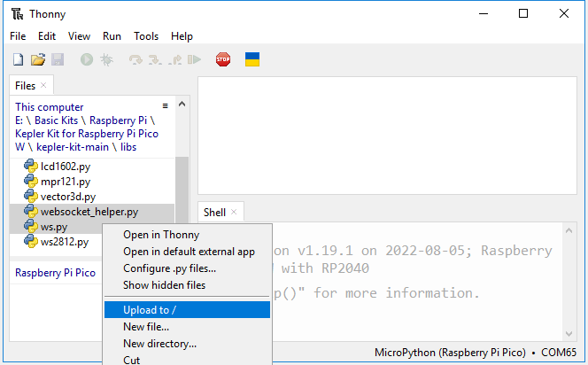This screenshot has height=365, width=588.
Task: Close the Files tab with its X
Action: point(43,85)
